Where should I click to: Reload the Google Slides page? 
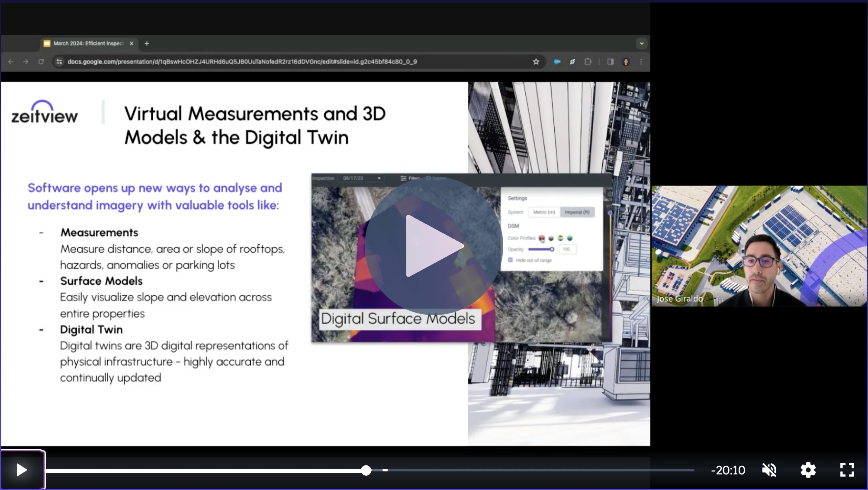tap(41, 61)
